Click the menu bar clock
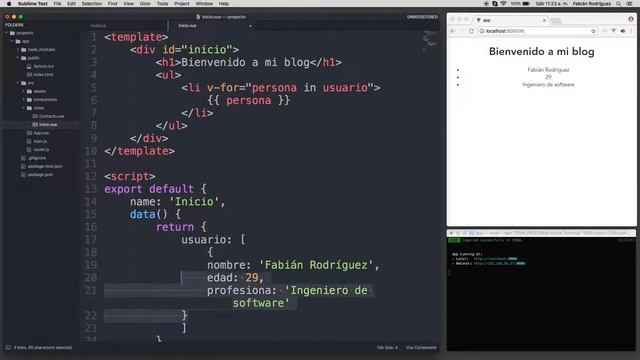 click(551, 4)
